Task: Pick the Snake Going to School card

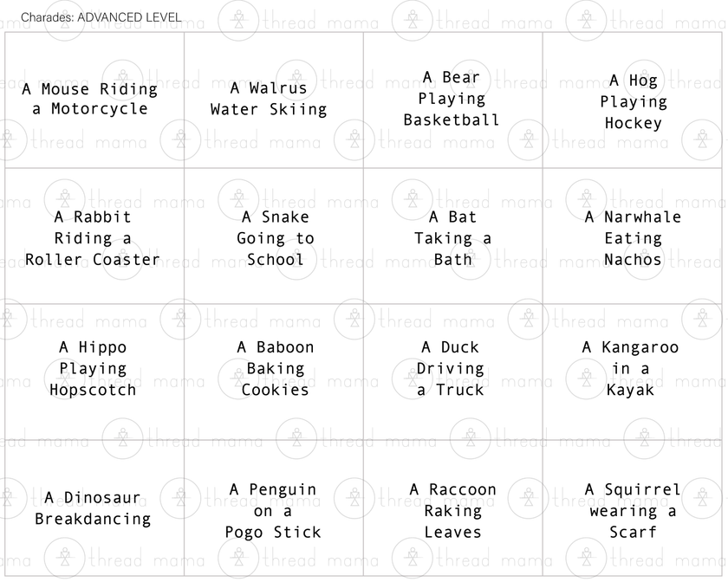Action: [x=276, y=238]
